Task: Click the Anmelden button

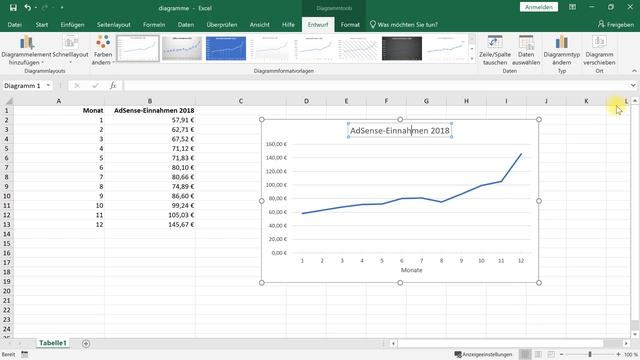Action: point(539,7)
